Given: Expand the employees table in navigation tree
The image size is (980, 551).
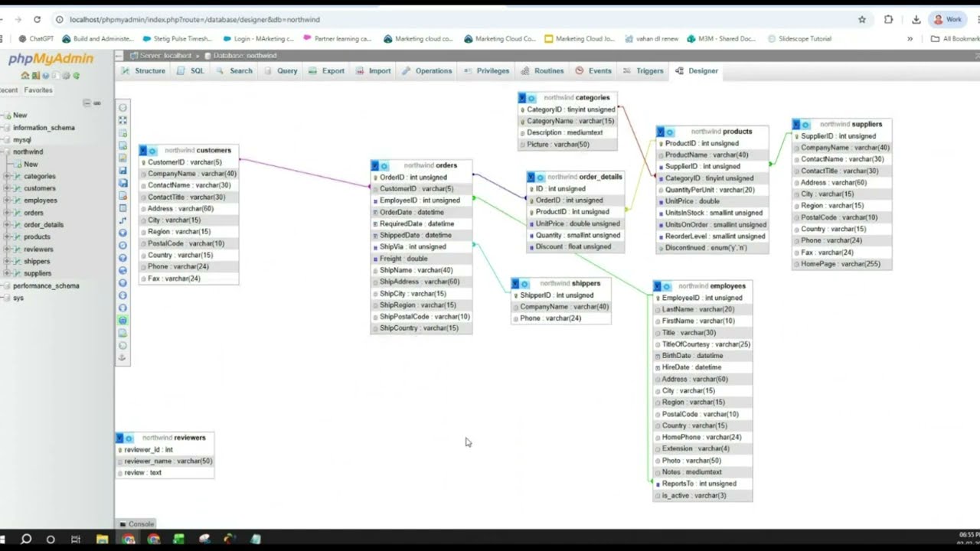Looking at the screenshot, I should click(x=7, y=201).
